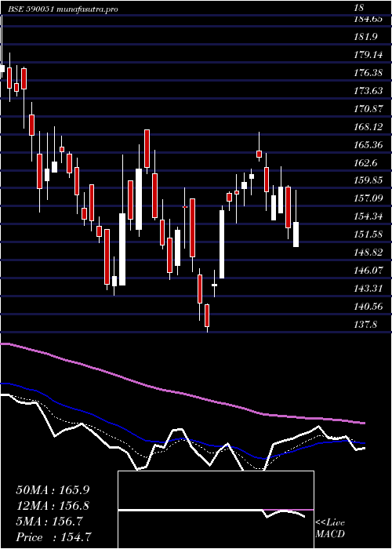
Task: Click the '12MA : 156.8' reading
Action: pos(53,506)
